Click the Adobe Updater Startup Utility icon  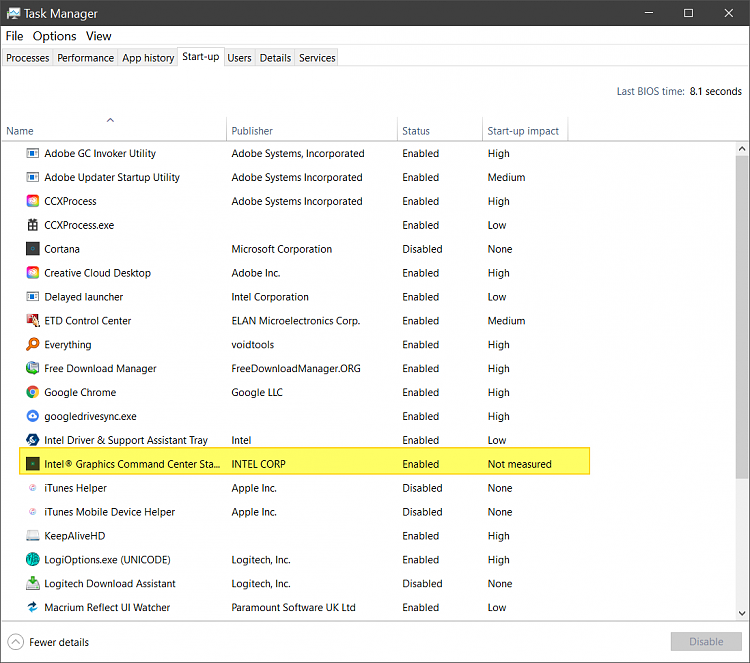pos(33,177)
